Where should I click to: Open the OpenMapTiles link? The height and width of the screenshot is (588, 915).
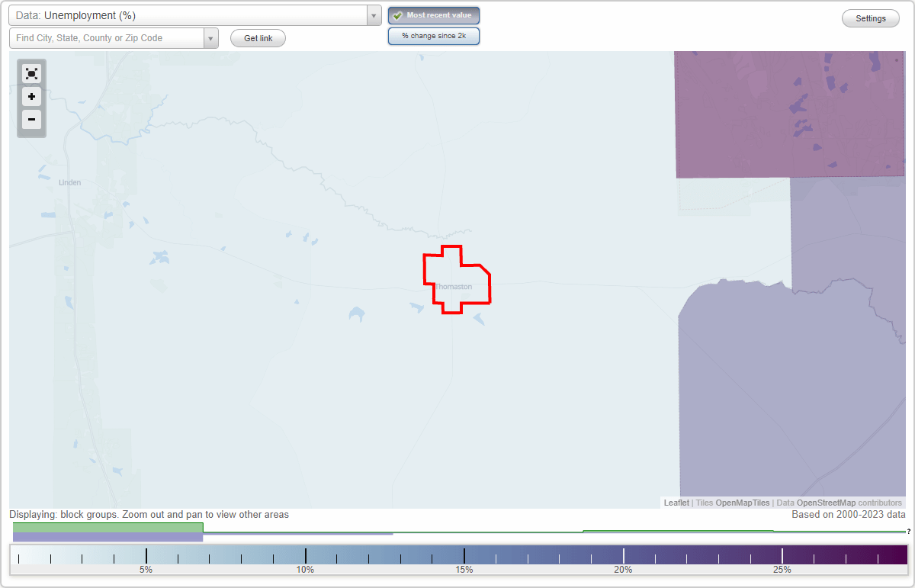click(x=742, y=503)
